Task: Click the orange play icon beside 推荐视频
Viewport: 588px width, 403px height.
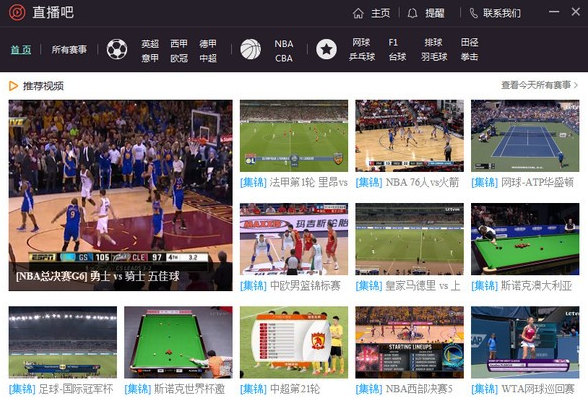Action: coord(14,86)
